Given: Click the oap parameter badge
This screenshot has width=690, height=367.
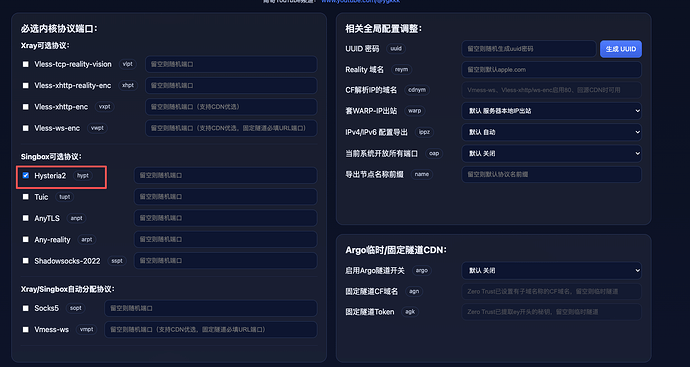Looking at the screenshot, I should point(434,153).
